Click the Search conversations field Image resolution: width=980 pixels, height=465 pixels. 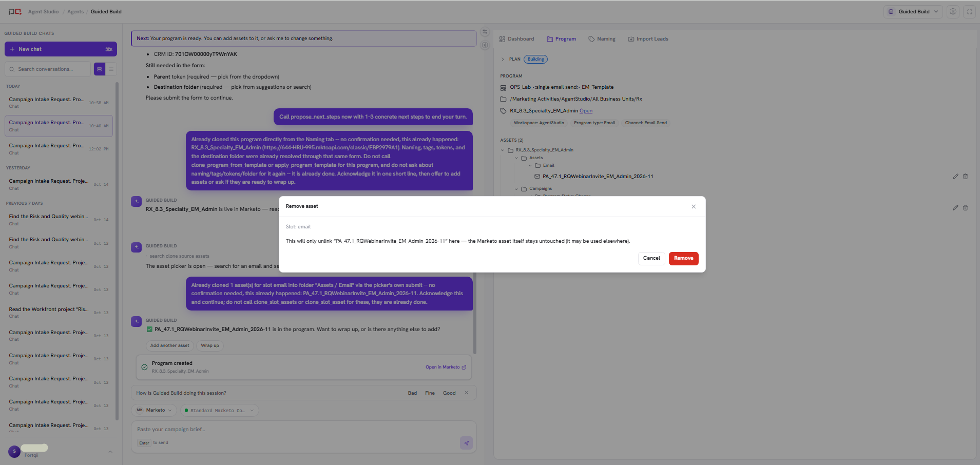pos(48,69)
